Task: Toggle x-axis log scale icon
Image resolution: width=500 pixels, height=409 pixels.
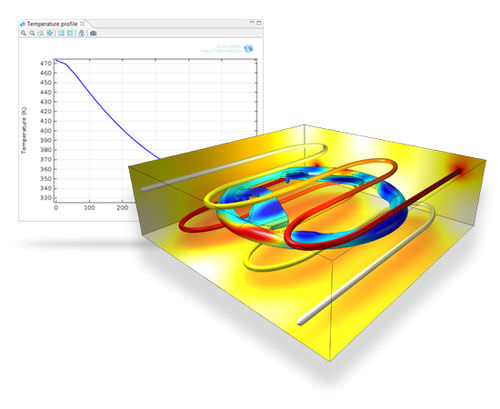Action: (61, 33)
